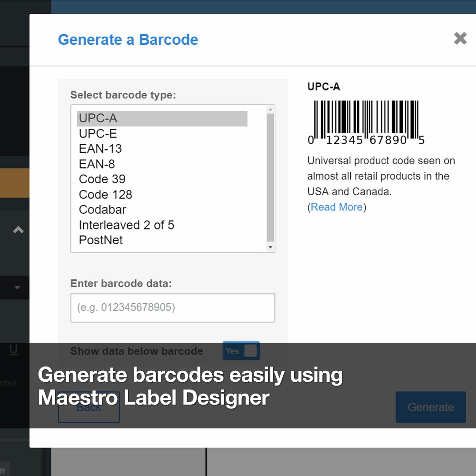Screen dimensions: 476x476
Task: Select UPC-A barcode type
Action: point(162,119)
